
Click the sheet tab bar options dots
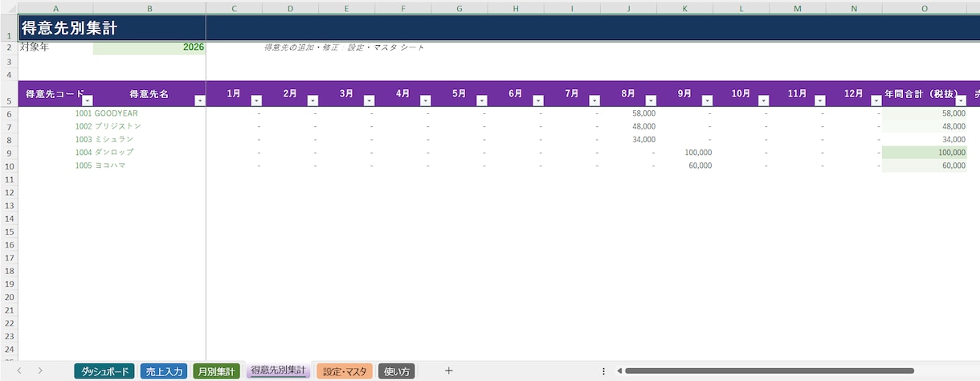[603, 371]
